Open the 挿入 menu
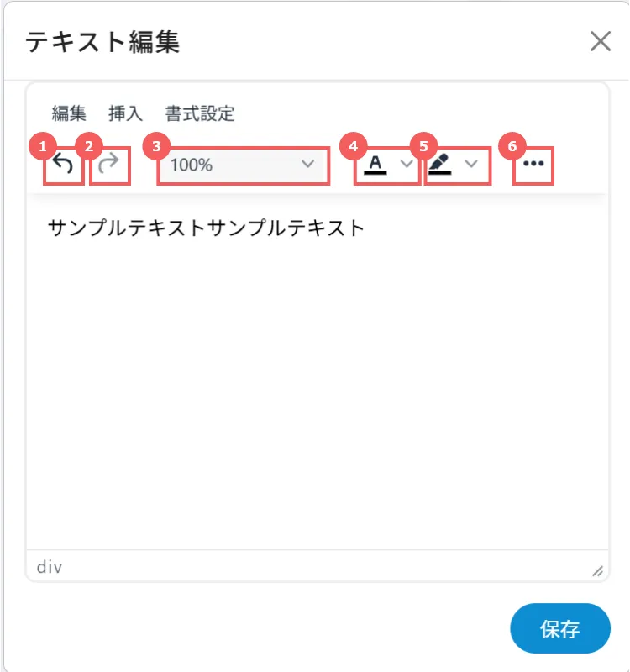 (x=126, y=113)
